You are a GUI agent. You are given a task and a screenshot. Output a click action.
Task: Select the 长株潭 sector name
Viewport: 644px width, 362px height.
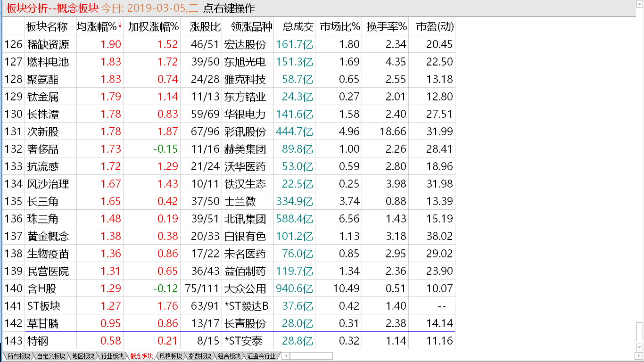pyautogui.click(x=43, y=114)
